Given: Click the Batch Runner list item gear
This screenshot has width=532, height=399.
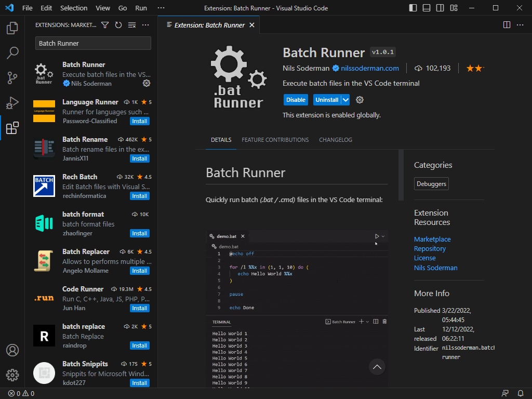Looking at the screenshot, I should click(x=147, y=83).
